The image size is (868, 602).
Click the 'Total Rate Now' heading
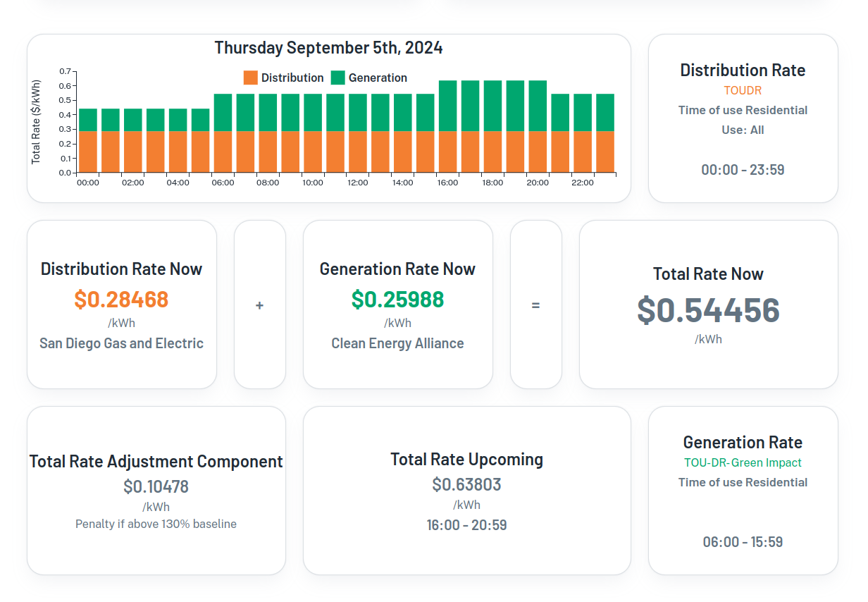tap(708, 274)
